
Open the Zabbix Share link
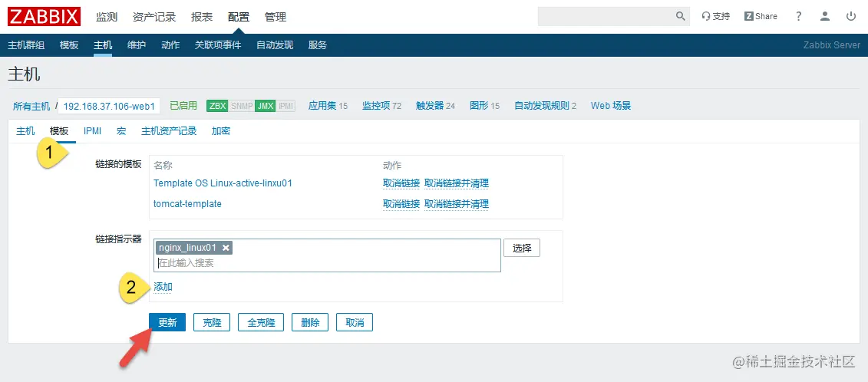761,17
